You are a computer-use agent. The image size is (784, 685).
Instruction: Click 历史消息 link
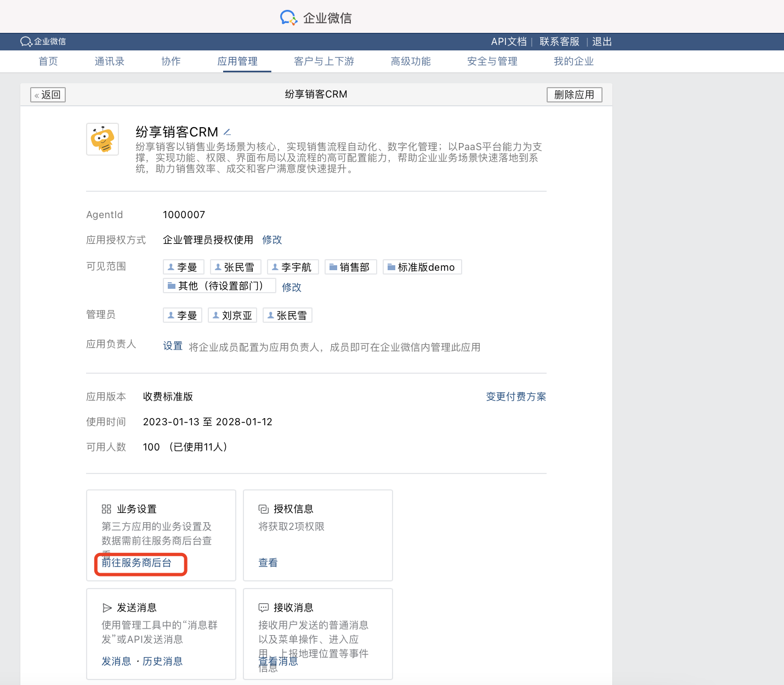[162, 661]
